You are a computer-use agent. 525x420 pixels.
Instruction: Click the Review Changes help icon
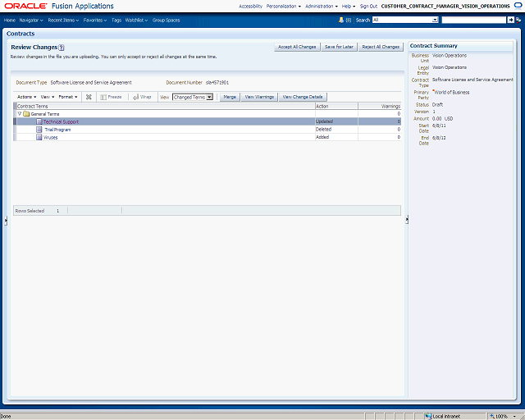click(62, 48)
